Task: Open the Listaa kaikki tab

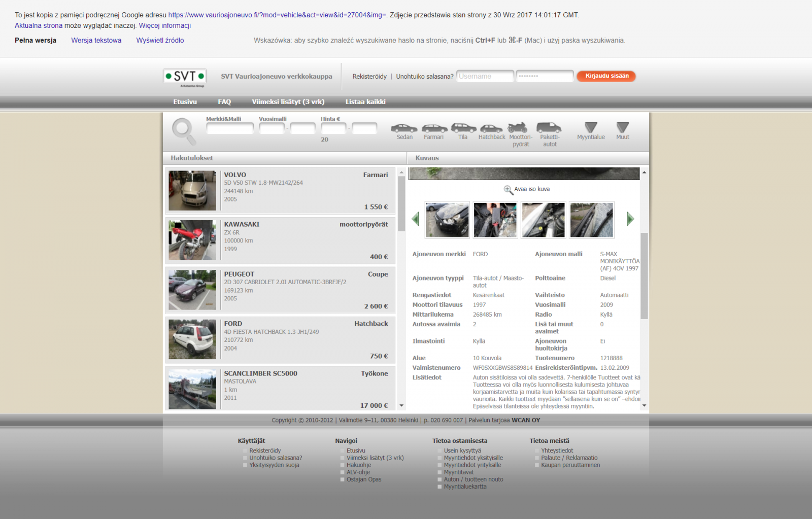Action: pyautogui.click(x=365, y=102)
